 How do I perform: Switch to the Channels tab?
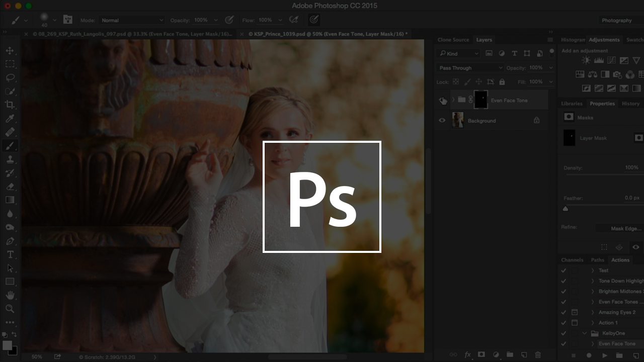(x=573, y=260)
